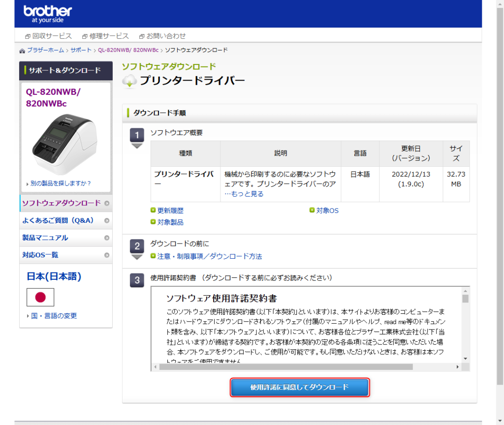Click 別の製品を探しますか? link
The width and height of the screenshot is (504, 425).
click(x=61, y=183)
